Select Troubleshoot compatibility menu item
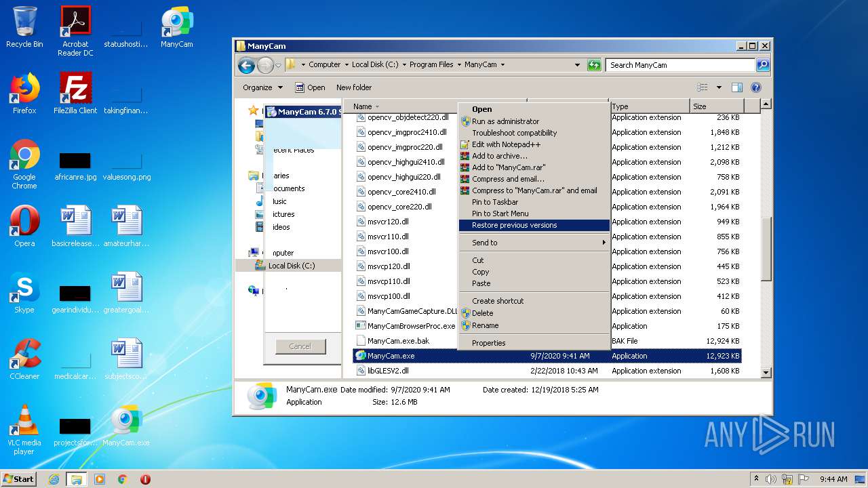The image size is (868, 488). tap(534, 133)
